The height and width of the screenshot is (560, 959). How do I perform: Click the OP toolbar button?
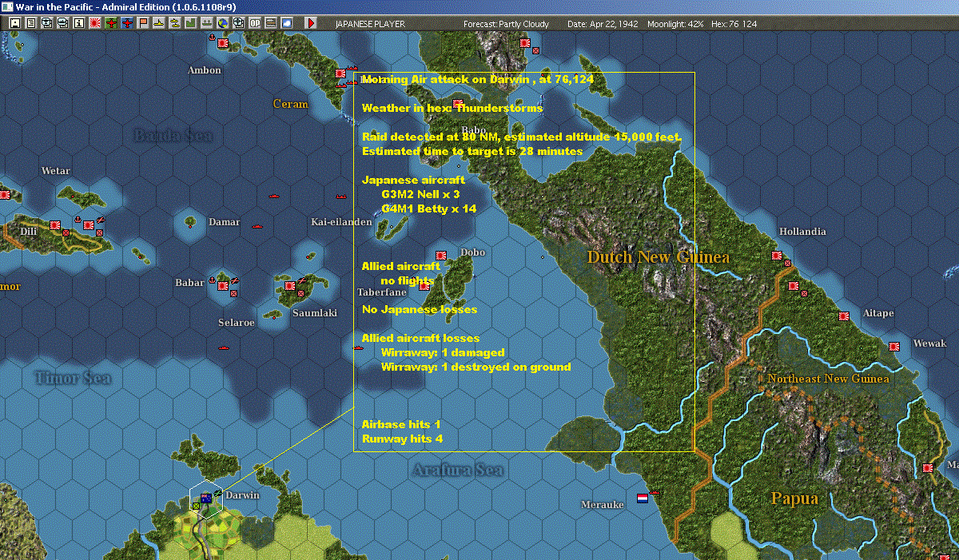[255, 24]
